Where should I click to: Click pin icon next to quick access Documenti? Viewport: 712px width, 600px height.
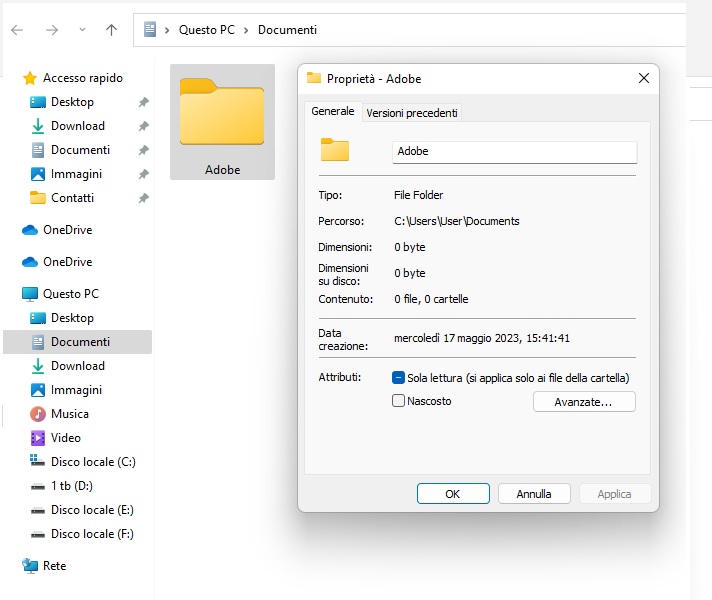tap(143, 150)
